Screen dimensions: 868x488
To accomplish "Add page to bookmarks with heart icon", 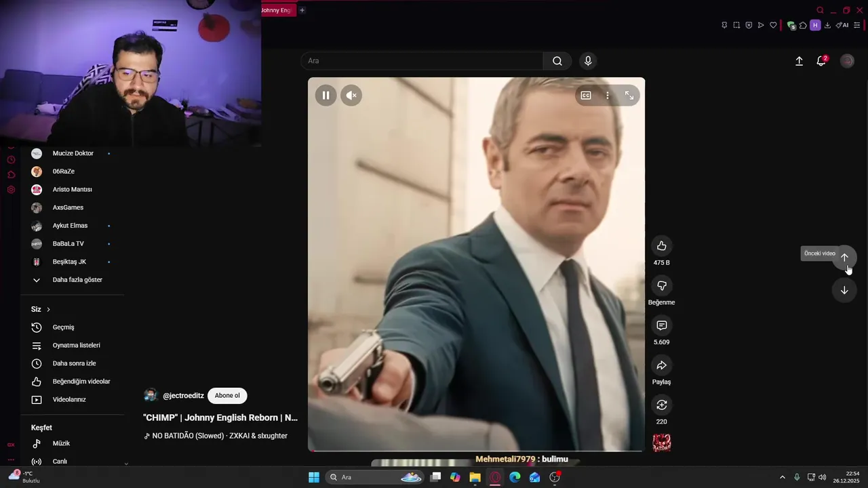I will [x=773, y=25].
